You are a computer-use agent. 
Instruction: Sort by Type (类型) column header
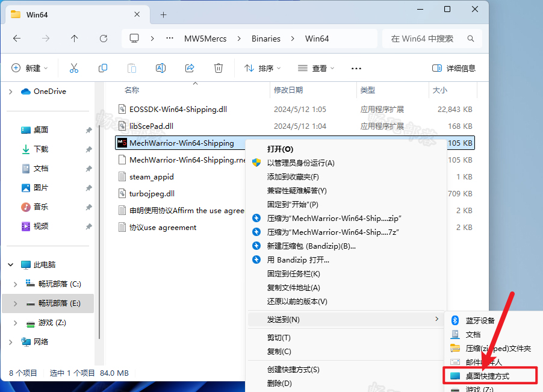[367, 90]
